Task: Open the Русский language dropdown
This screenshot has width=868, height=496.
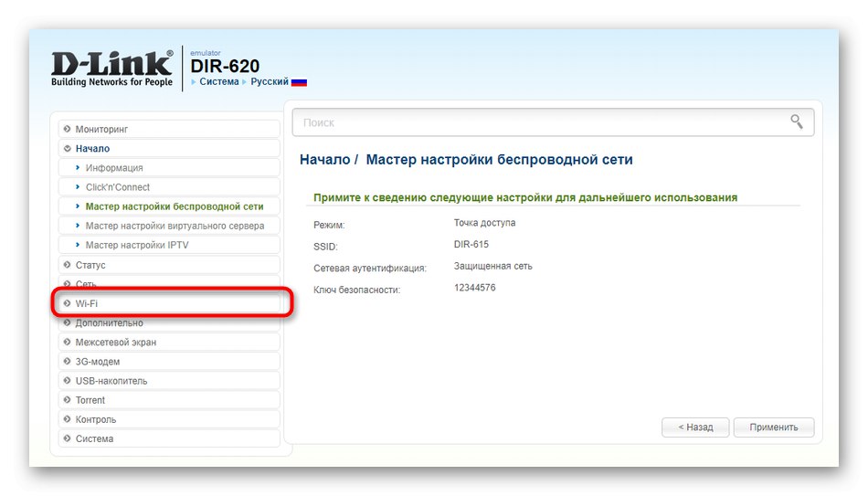Action: click(270, 81)
